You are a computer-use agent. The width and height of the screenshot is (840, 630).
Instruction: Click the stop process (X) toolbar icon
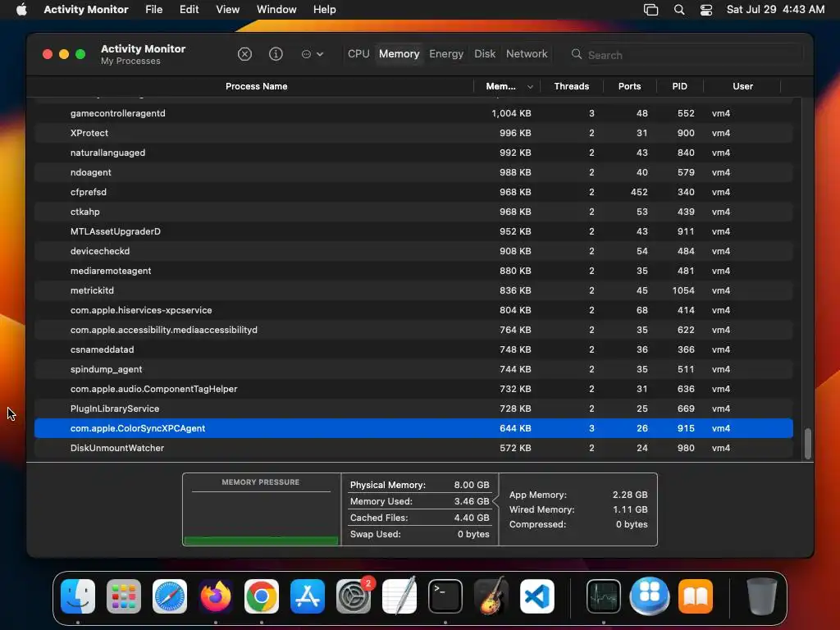pyautogui.click(x=244, y=54)
